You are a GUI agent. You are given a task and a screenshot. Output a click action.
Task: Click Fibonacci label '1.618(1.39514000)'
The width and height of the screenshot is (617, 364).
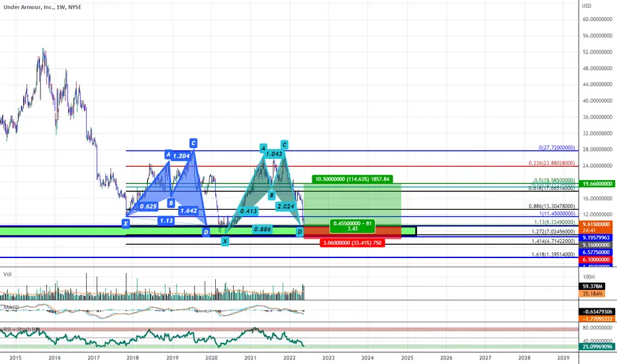tap(553, 255)
